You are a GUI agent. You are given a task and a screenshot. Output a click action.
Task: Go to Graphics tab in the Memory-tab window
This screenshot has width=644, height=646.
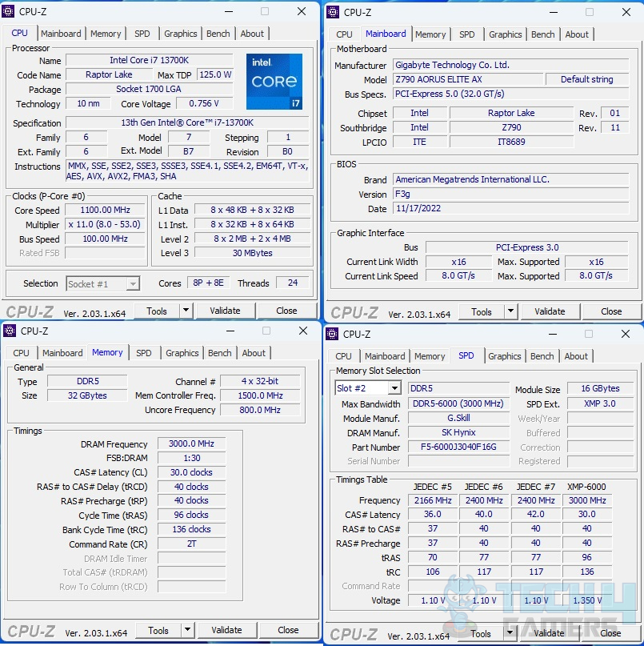[182, 353]
